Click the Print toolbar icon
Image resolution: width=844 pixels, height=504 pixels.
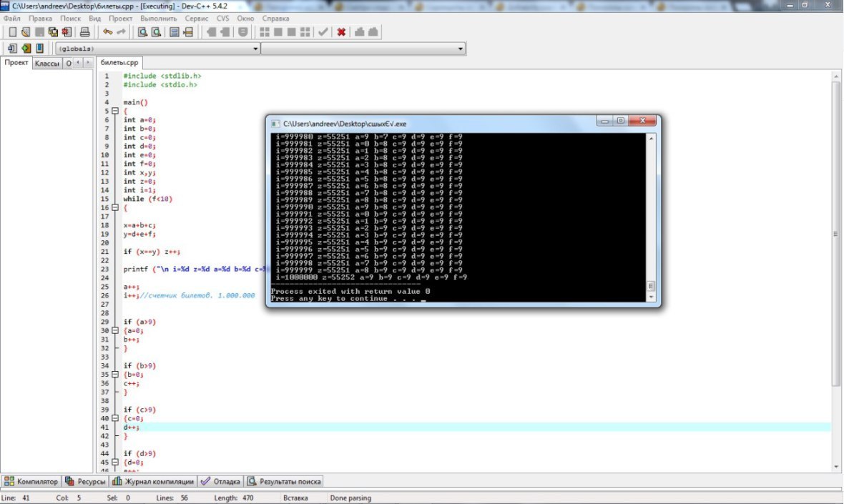pos(84,32)
